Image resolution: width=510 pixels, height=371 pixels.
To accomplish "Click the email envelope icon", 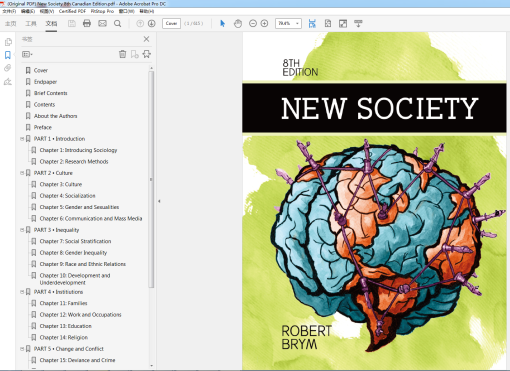I will click(x=102, y=23).
